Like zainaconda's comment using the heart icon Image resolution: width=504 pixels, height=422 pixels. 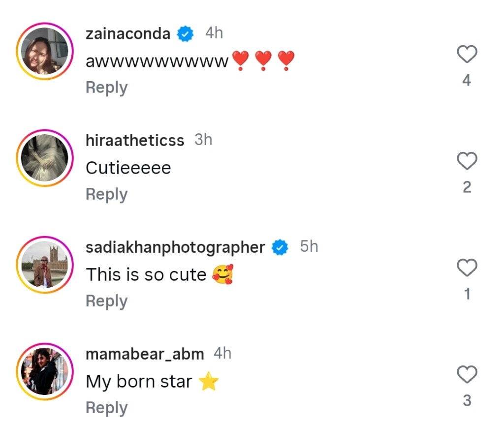(x=466, y=54)
